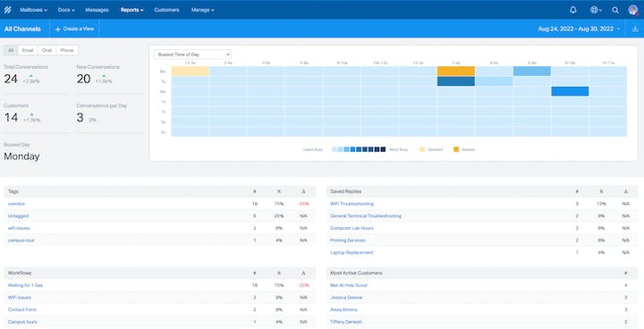Click the Saved Replies table header
This screenshot has height=329, width=644.
tap(482, 191)
